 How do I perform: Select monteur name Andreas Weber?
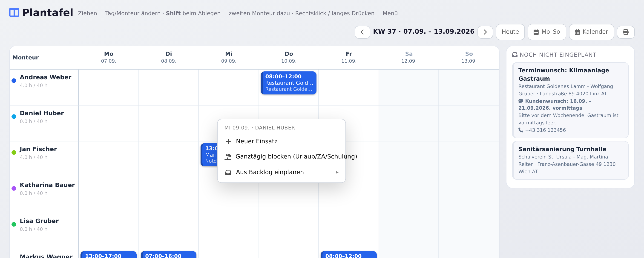pyautogui.click(x=46, y=77)
